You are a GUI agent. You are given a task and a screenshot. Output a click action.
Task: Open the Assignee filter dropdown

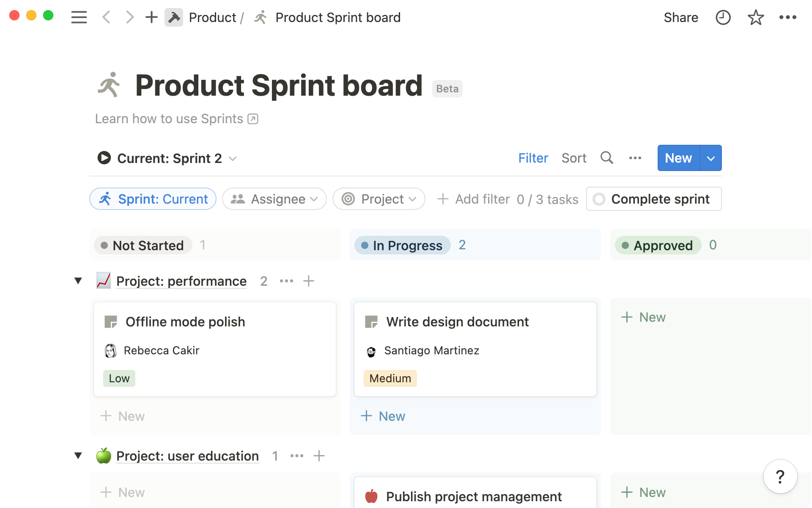274,199
